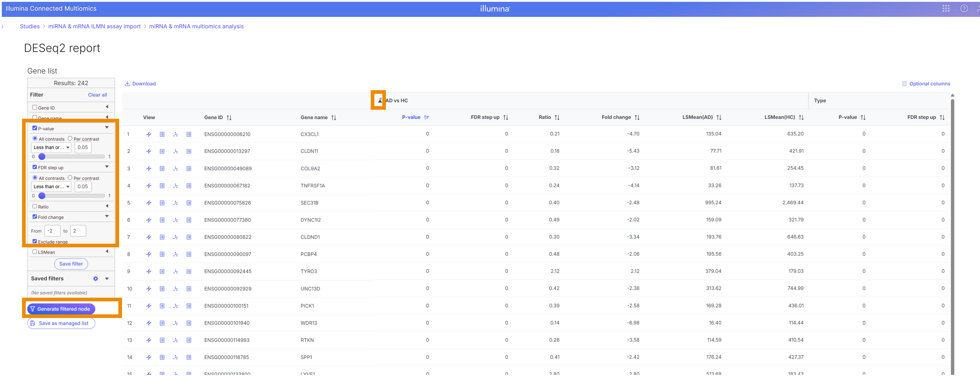
Task: Click the rightmost view icon for COL9A2 row
Action: click(189, 168)
